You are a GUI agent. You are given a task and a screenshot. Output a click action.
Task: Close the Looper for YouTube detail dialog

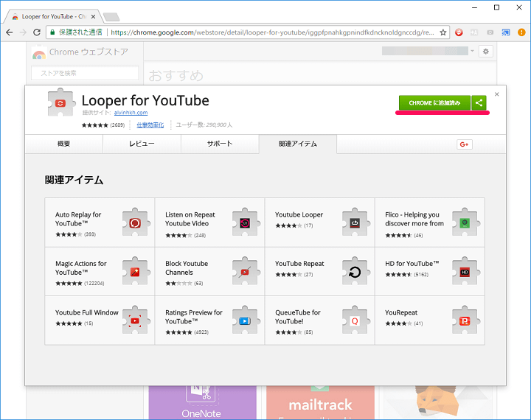pos(497,94)
